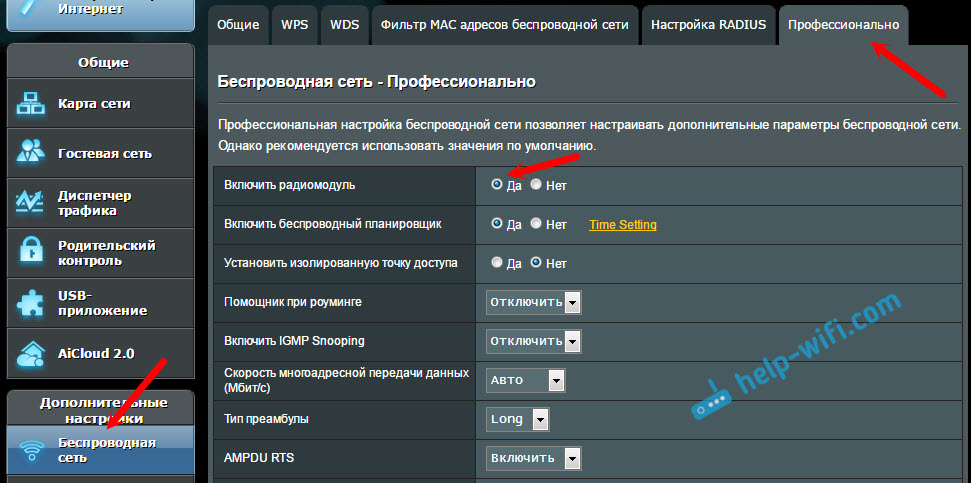The image size is (971, 483).
Task: Open the Тип преамбулы Long dropdown
Action: (x=518, y=419)
